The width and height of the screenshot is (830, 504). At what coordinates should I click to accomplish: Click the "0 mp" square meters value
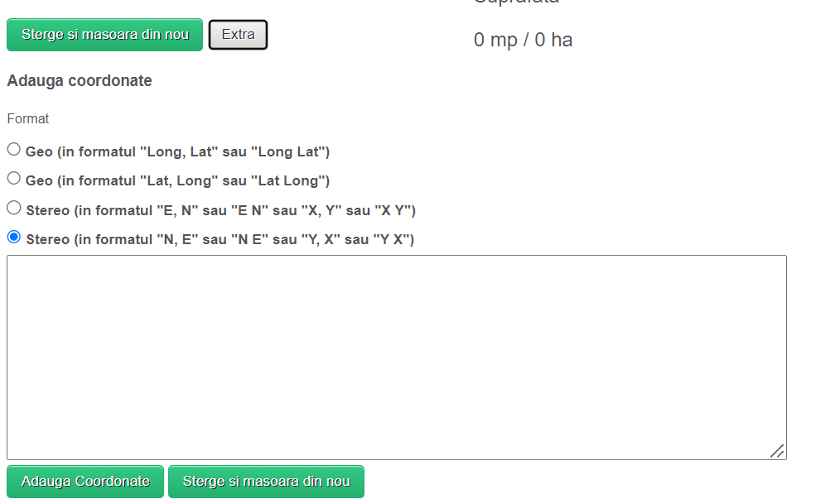coord(495,40)
